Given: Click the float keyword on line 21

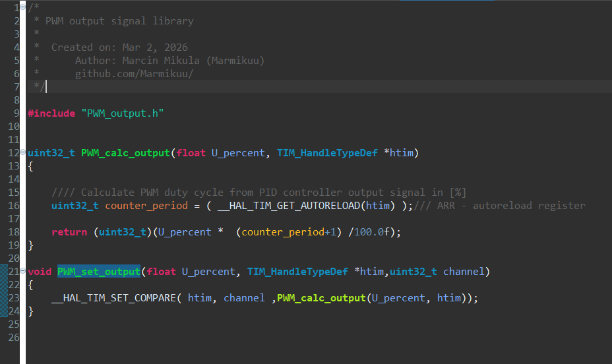Looking at the screenshot, I should [x=161, y=272].
